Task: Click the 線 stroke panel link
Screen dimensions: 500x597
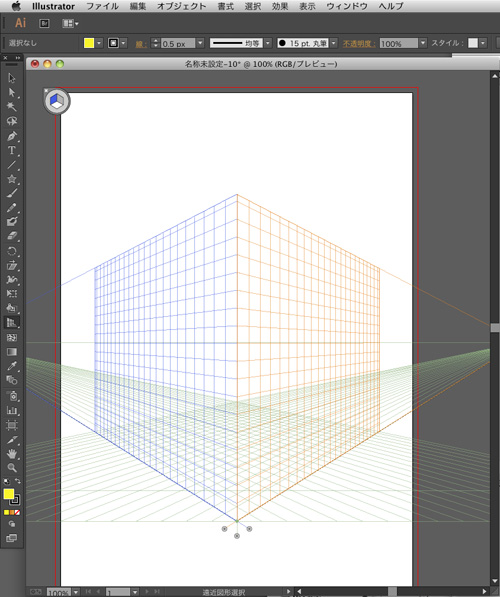Action: tap(141, 44)
